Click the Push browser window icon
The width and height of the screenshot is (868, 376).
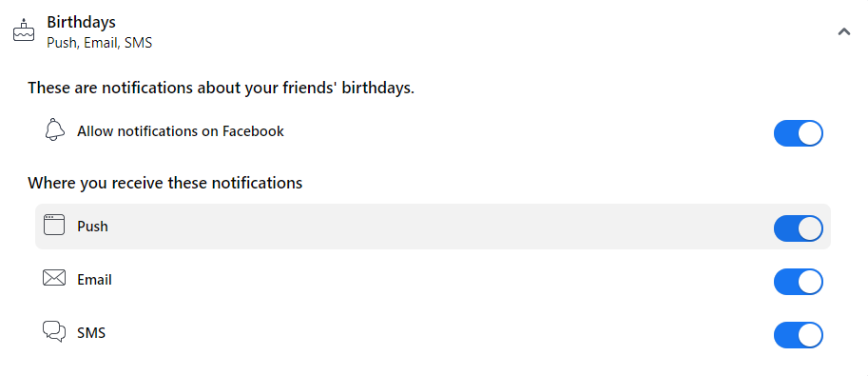[x=53, y=225]
